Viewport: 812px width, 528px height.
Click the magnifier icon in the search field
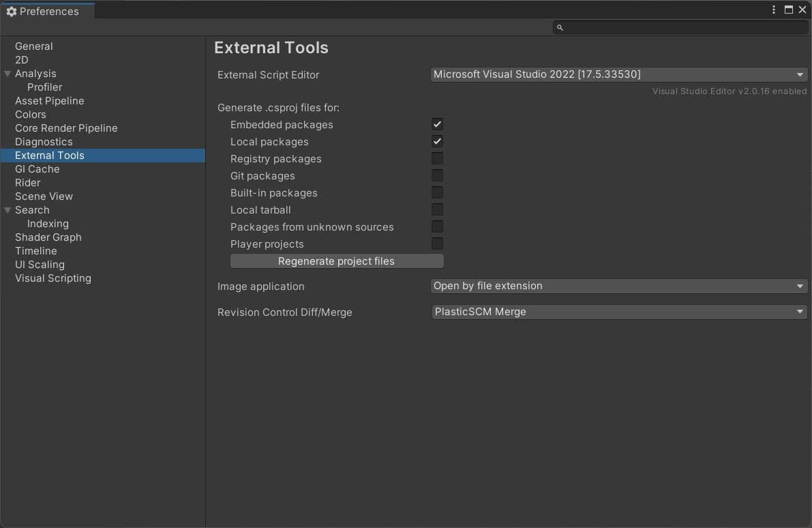coord(560,27)
